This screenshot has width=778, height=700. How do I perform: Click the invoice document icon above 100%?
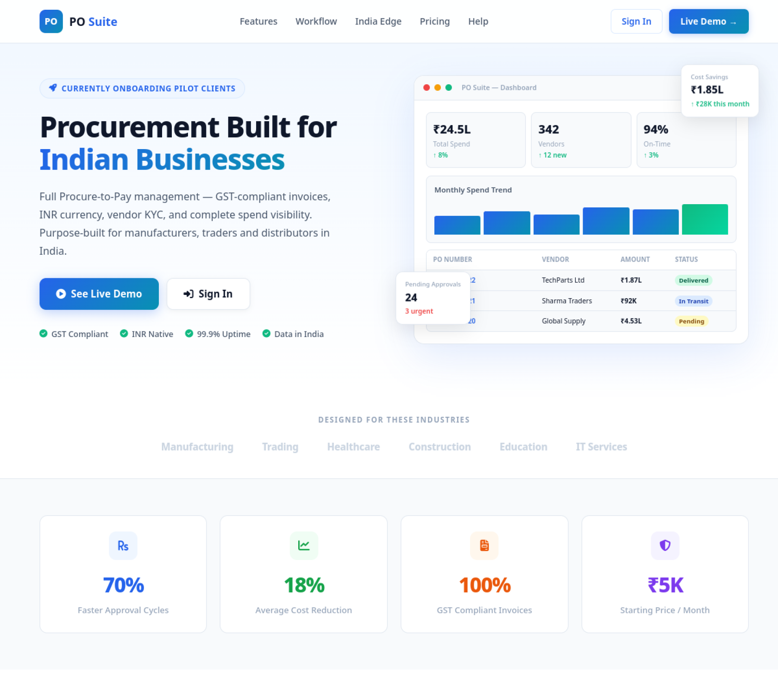coord(484,546)
